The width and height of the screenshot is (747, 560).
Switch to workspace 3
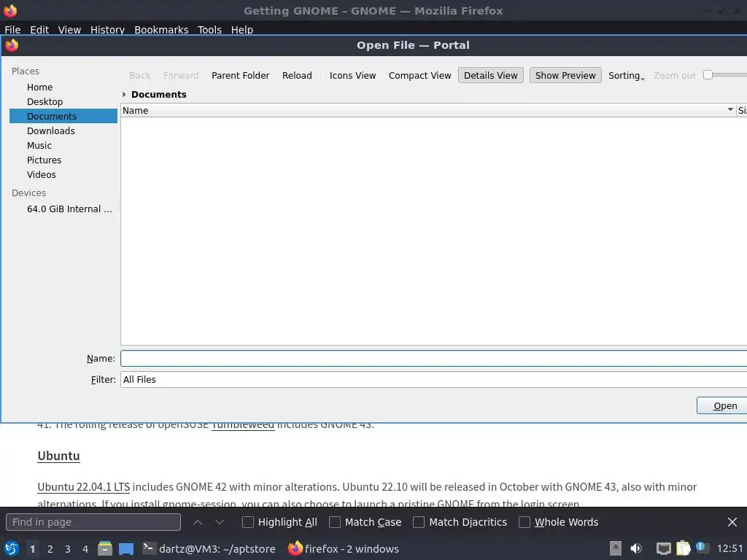click(x=68, y=548)
